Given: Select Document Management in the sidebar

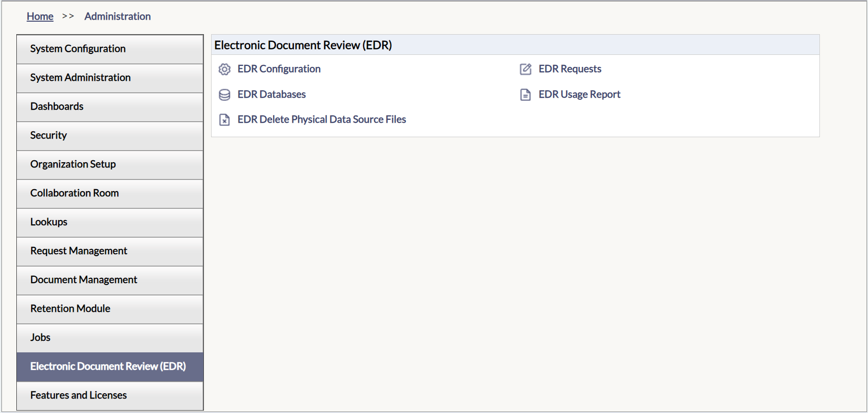Looking at the screenshot, I should click(x=110, y=280).
